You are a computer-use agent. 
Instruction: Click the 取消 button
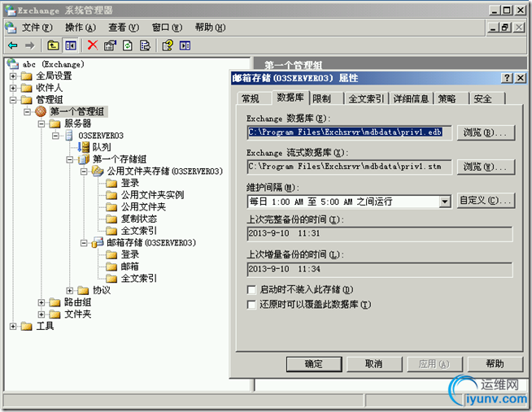point(374,364)
